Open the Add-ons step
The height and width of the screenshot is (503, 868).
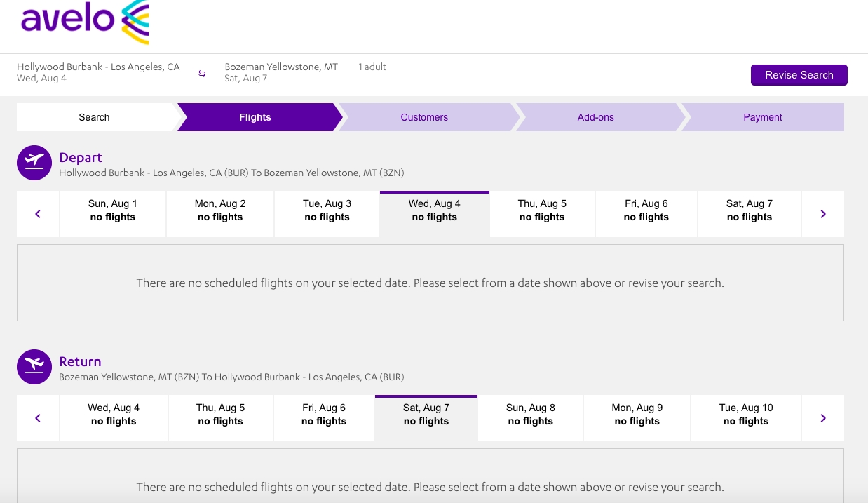click(x=596, y=117)
